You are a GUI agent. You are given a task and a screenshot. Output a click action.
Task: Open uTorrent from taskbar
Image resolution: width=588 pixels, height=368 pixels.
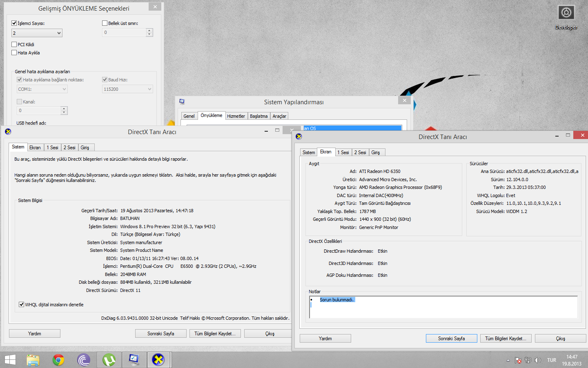(109, 360)
